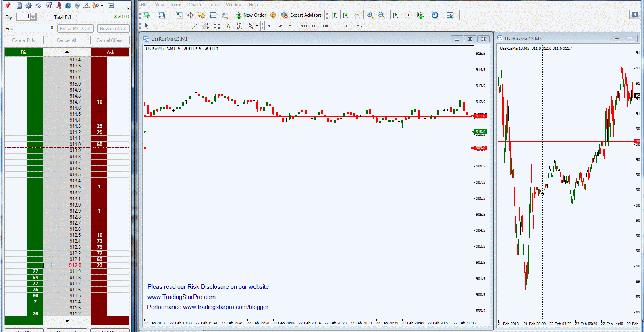Screen dimensions: 644x332
Task: Switch to bar chart display
Action: [334, 15]
